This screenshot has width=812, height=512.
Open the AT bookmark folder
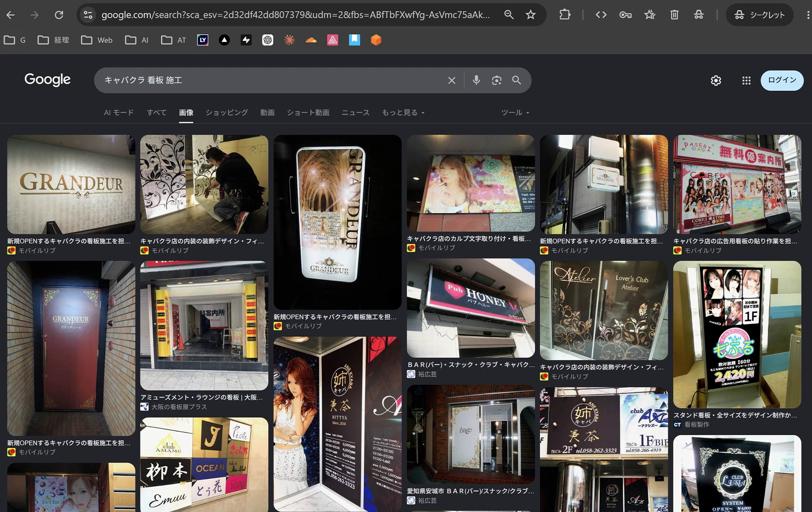pos(173,40)
